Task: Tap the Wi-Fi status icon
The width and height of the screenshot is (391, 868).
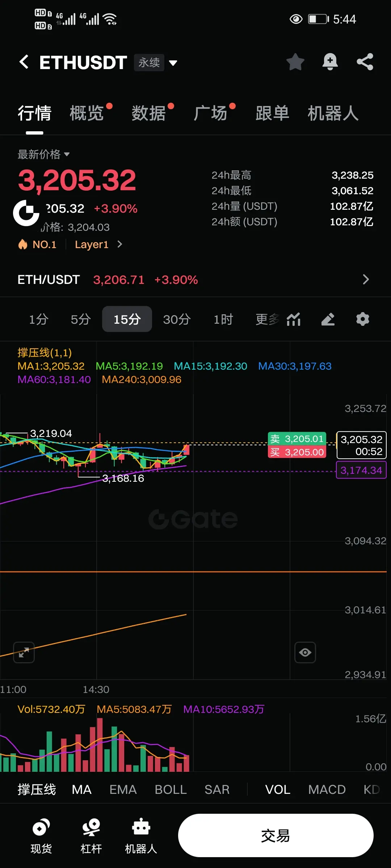Action: 110,19
